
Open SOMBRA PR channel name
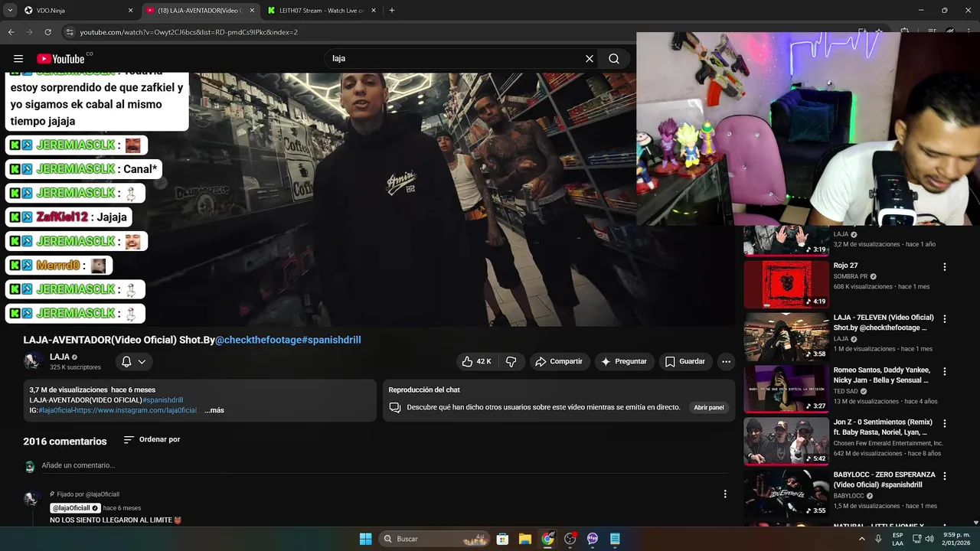[x=850, y=276]
